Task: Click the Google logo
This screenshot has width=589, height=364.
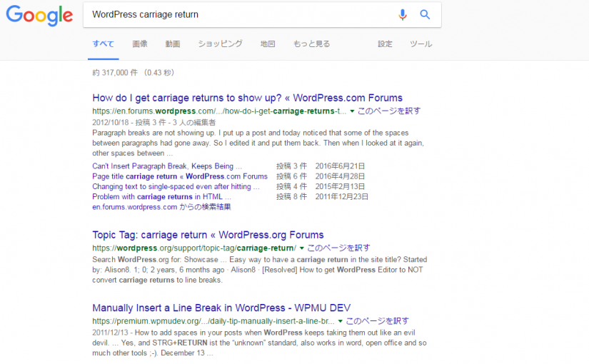Action: [x=39, y=16]
